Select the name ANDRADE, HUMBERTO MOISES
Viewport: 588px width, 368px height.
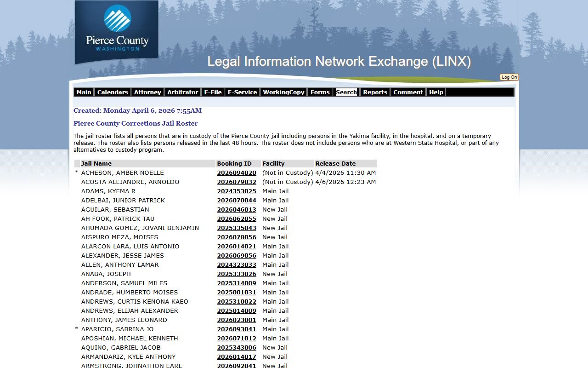pos(130,293)
